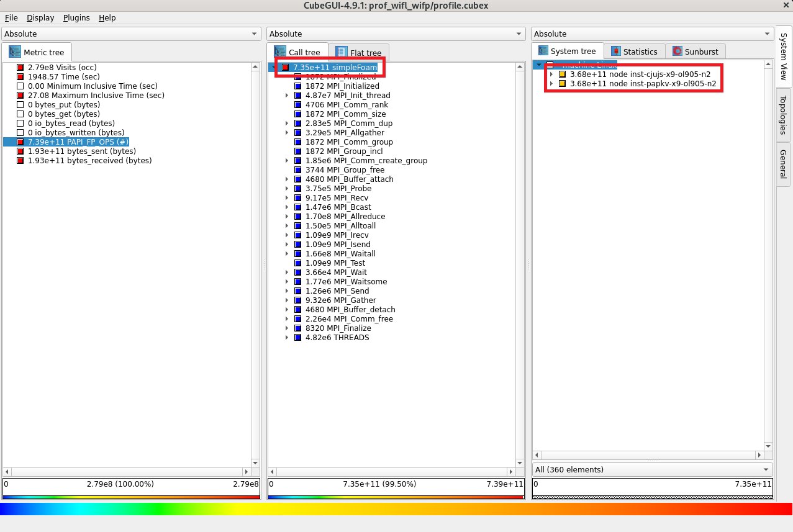Click yellow square beside node inst-cjujs-x9-ol905-n2
Screen dimensions: 793x532
tap(563, 74)
